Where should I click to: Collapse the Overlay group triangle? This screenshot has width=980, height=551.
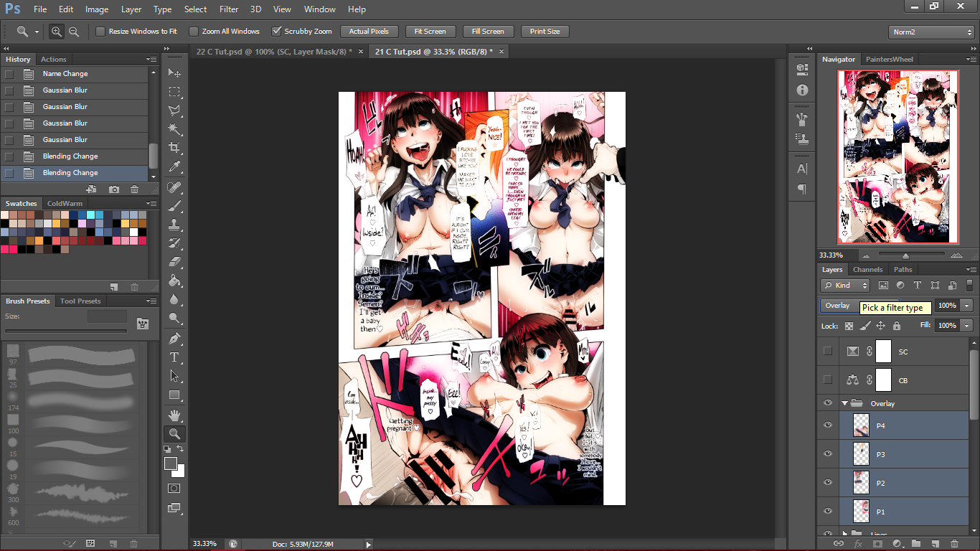[x=844, y=403]
